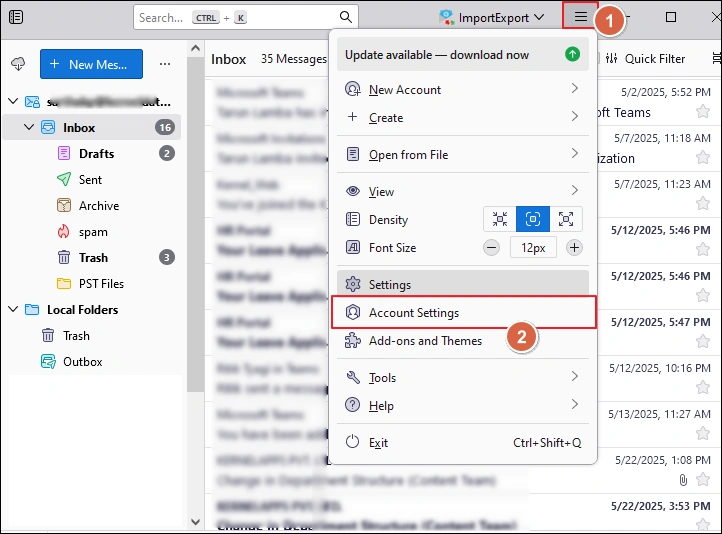Star the 5/7/2025 11:18 AM message
Viewport: 722px width, 534px height.
tap(703, 157)
